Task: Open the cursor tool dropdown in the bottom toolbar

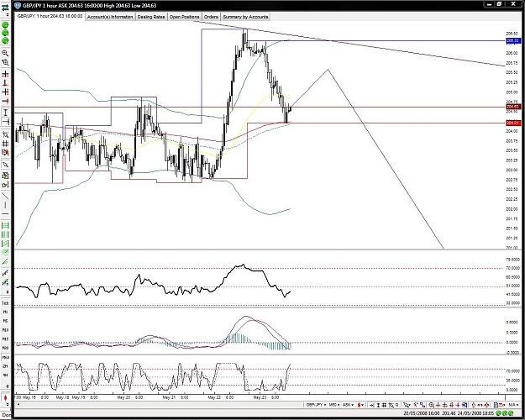Action: tap(406, 405)
